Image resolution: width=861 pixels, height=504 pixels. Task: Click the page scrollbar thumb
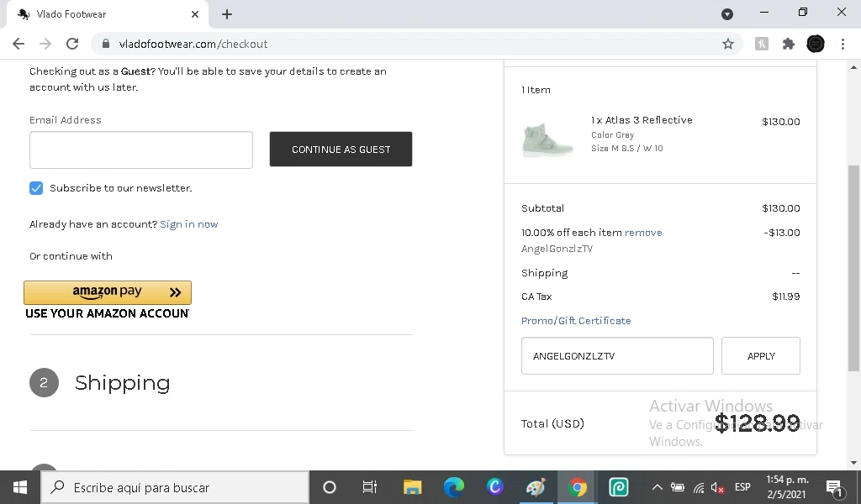pyautogui.click(x=853, y=269)
